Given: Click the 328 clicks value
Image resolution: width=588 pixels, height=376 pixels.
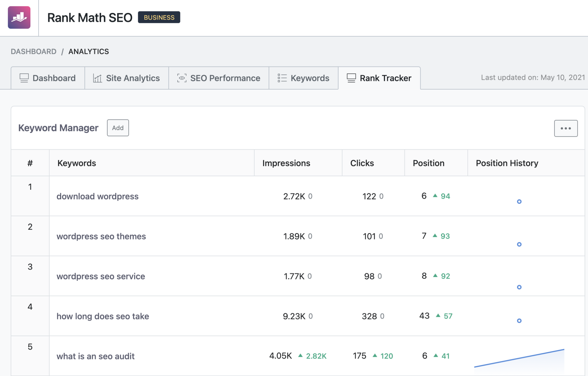Looking at the screenshot, I should pos(369,316).
